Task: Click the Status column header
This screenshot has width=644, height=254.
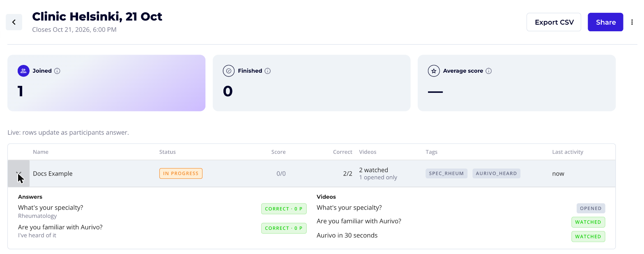Action: pyautogui.click(x=168, y=152)
